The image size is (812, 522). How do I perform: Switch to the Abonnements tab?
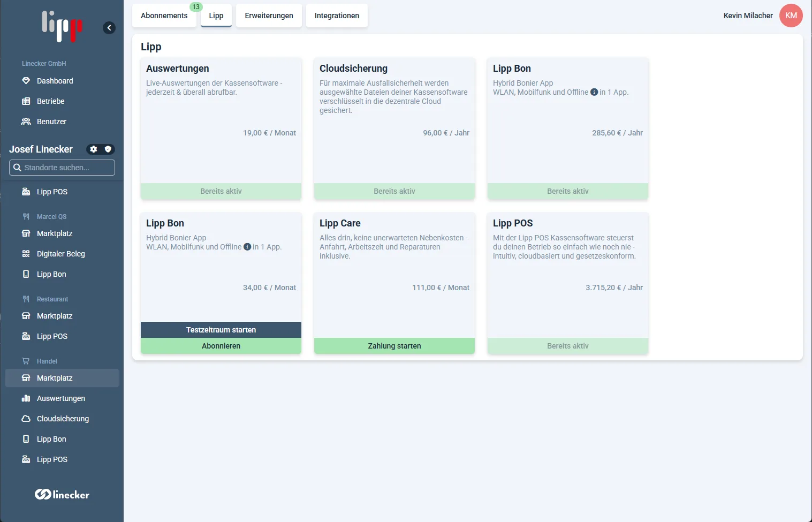(x=164, y=16)
